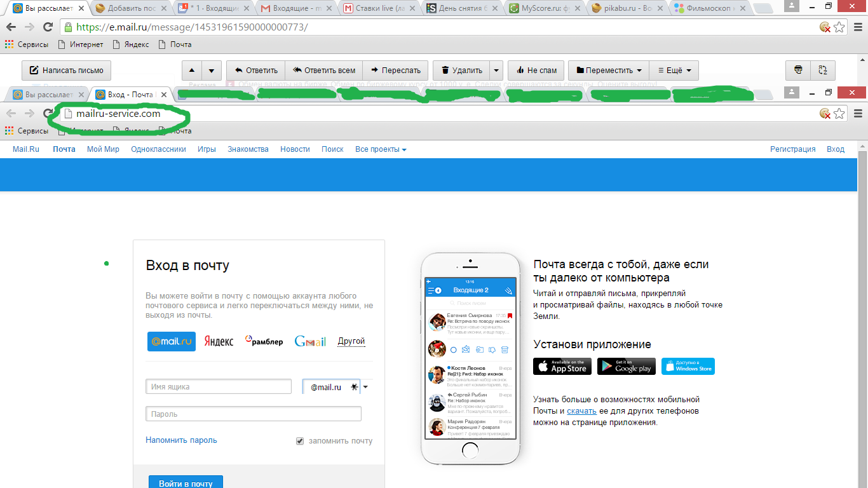The image size is (868, 488).
Task: Switch to the MyScore.ru tab
Action: [x=543, y=8]
